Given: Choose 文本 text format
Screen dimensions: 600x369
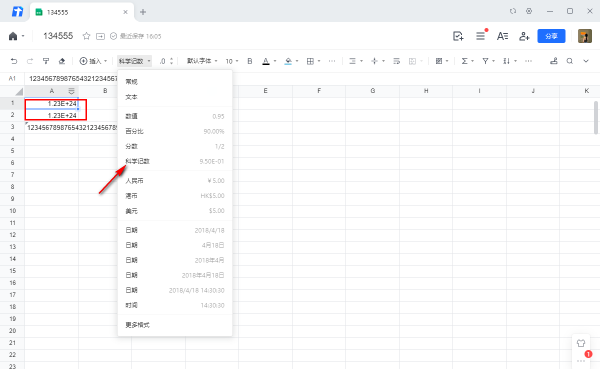Looking at the screenshot, I should [175, 97].
